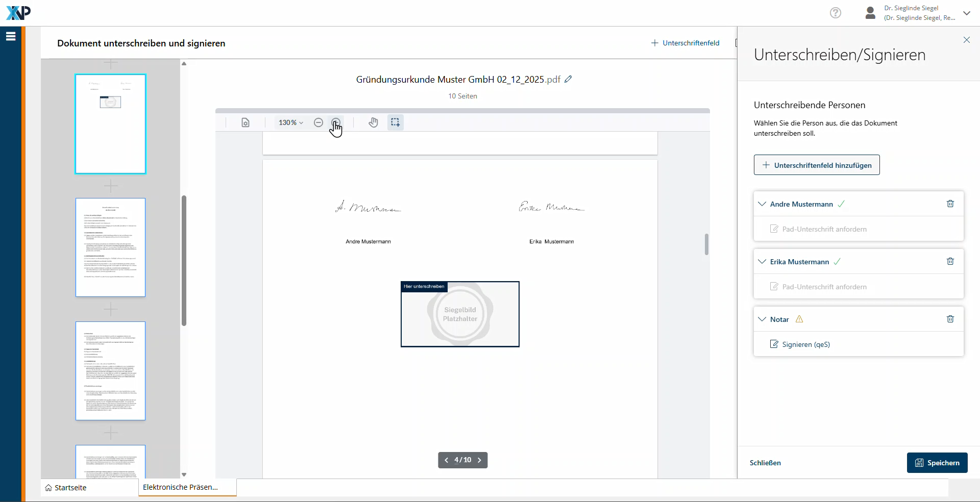
Task: Delete the Notar signer entry
Action: click(x=950, y=319)
